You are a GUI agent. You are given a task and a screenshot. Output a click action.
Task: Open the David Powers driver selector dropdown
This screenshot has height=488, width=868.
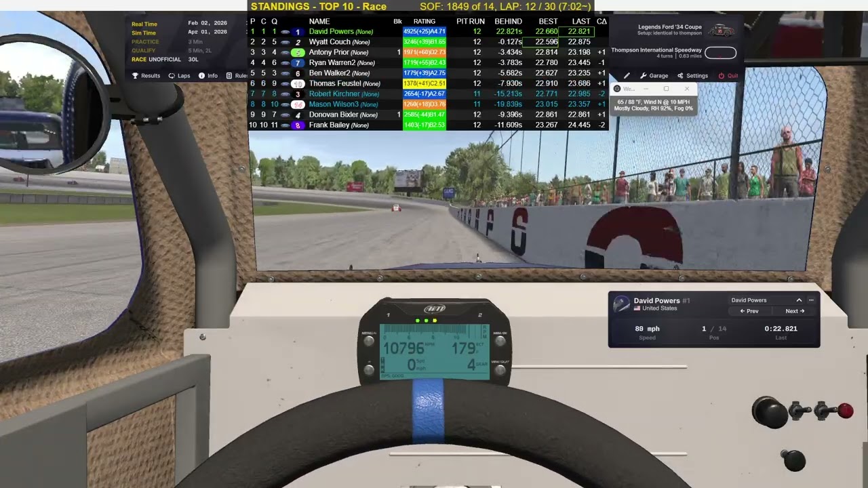pos(766,300)
